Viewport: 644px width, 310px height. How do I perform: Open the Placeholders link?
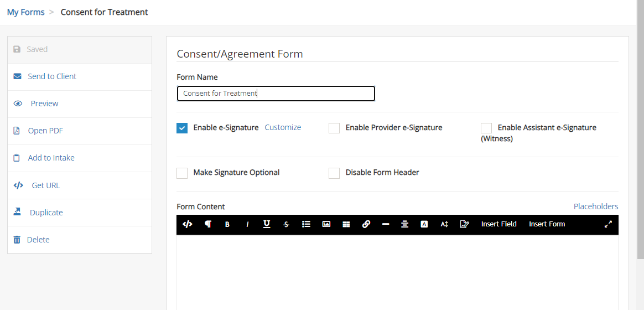(x=596, y=206)
